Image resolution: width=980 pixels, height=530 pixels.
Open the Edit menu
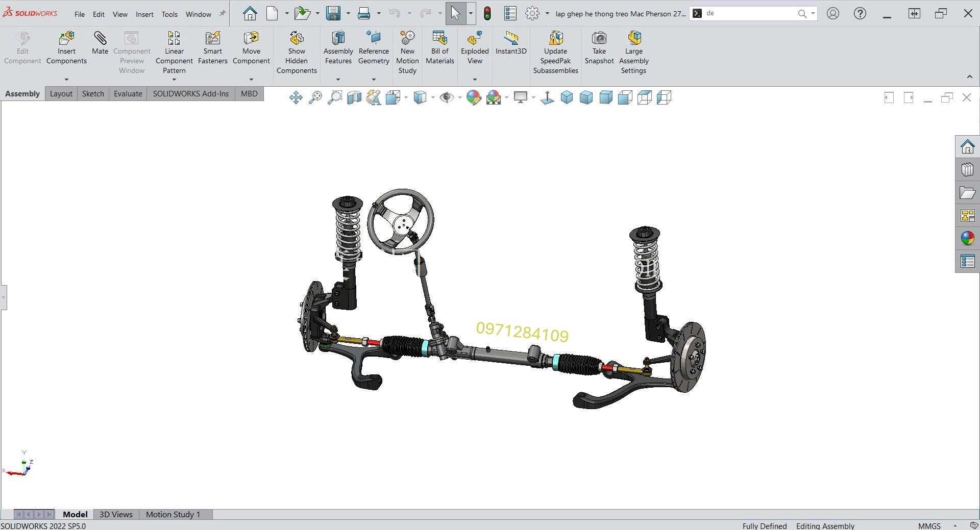[99, 14]
